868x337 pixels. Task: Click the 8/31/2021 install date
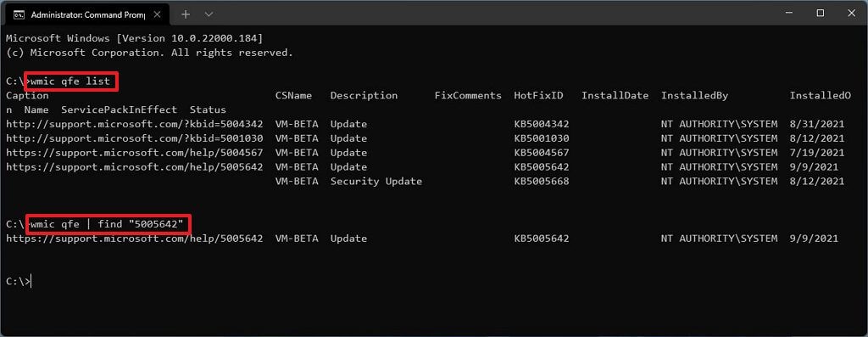817,124
